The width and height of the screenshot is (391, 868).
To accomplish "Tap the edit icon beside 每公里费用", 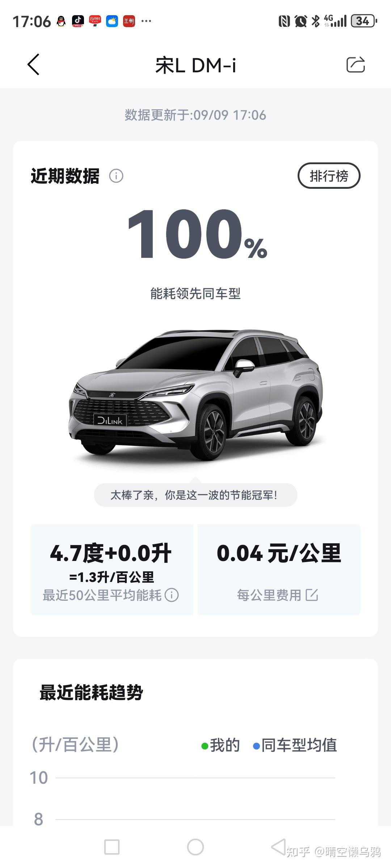I will (x=312, y=595).
